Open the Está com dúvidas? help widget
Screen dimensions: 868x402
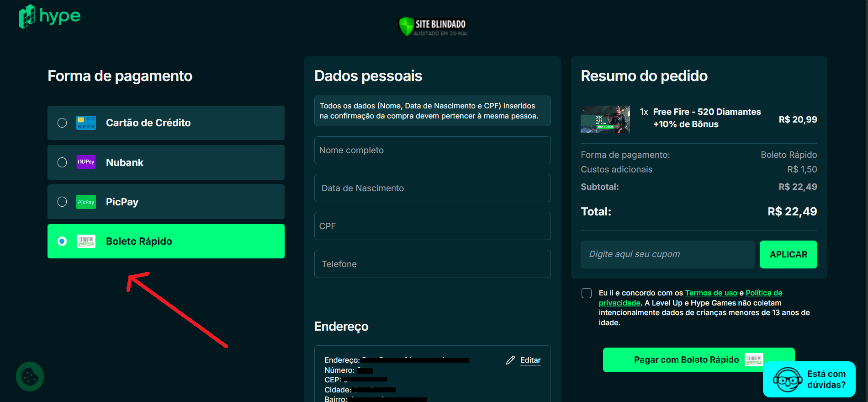809,379
